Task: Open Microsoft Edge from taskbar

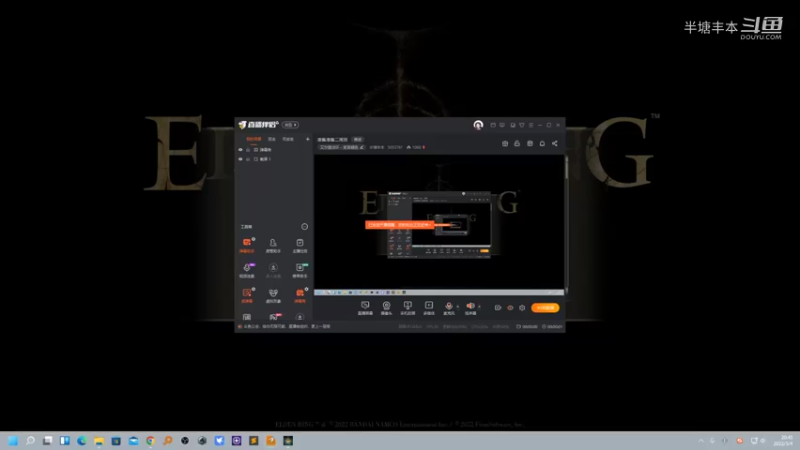Action: tap(82, 441)
